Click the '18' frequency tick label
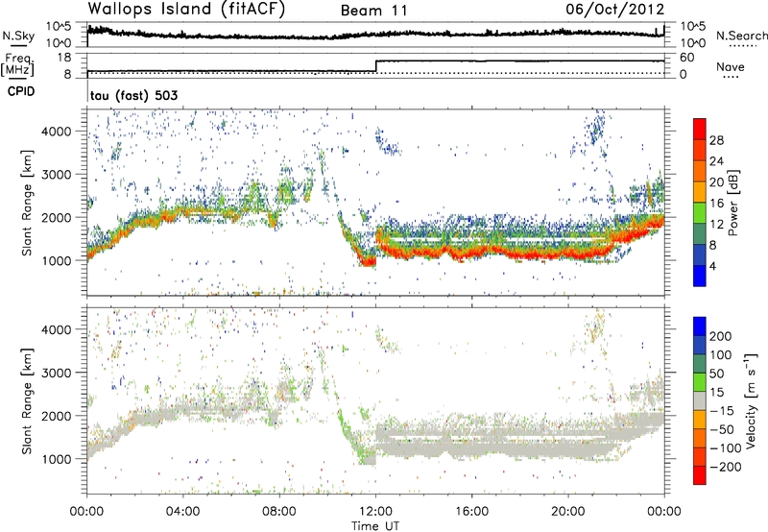The width and height of the screenshot is (768, 532). 64,58
